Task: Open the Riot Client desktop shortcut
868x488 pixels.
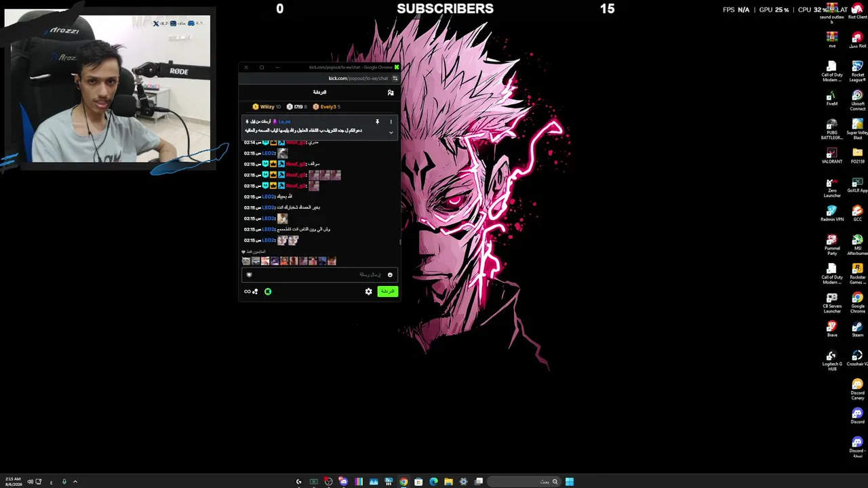Action: pyautogui.click(x=857, y=11)
